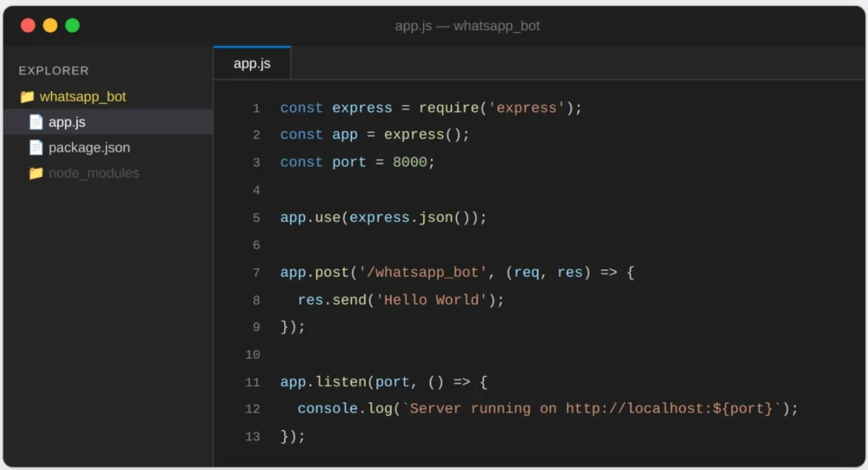868x470 pixels.
Task: Click line number 1 in gutter
Action: point(256,108)
